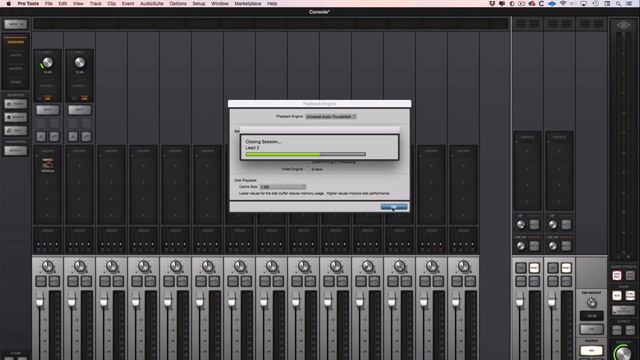
Task: Open the Cue Outputs popup in monitor section
Action: (x=623, y=311)
